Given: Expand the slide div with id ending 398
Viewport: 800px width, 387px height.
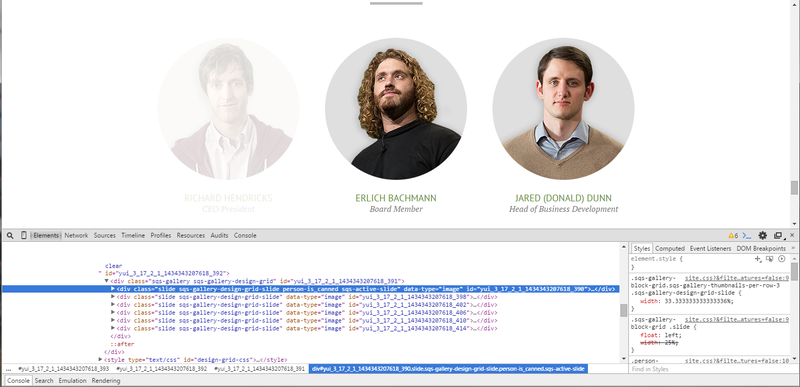Looking at the screenshot, I should click(113, 297).
